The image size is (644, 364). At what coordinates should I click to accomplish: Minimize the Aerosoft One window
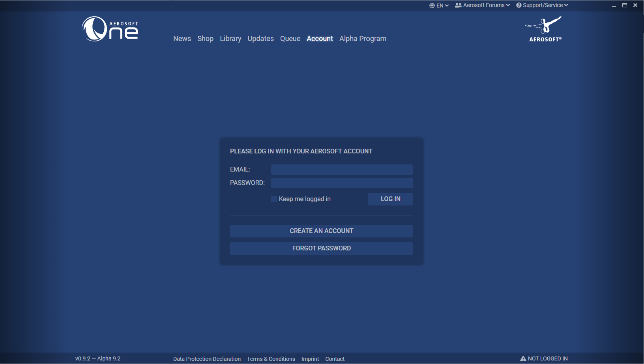614,6
